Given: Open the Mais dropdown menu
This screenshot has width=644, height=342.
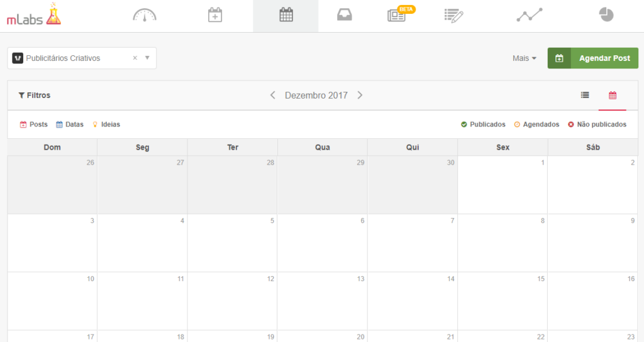Looking at the screenshot, I should coord(525,58).
